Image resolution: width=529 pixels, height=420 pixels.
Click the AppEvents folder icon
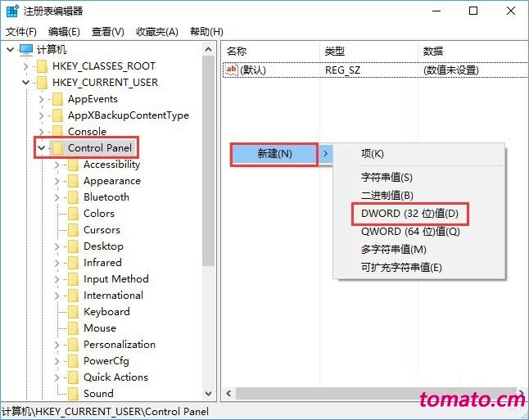(57, 99)
